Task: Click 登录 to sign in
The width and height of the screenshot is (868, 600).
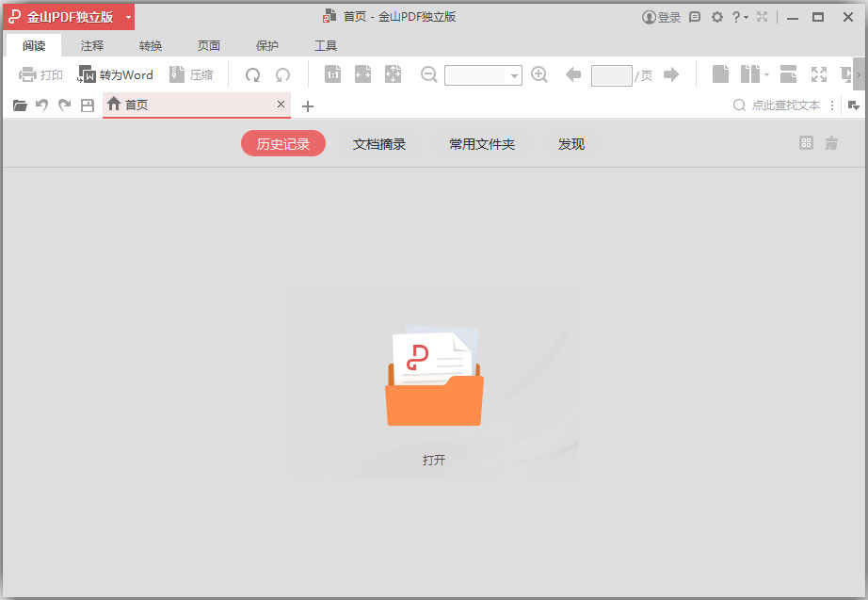Action: [661, 16]
